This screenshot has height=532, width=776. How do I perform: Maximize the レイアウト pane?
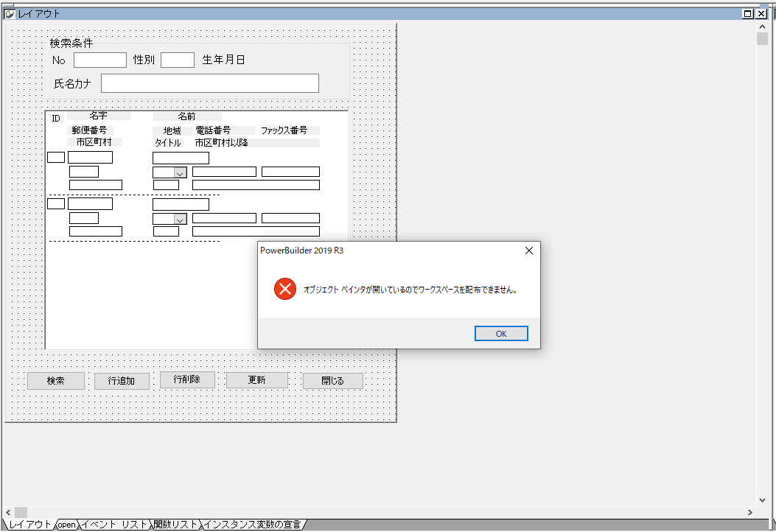click(x=748, y=13)
